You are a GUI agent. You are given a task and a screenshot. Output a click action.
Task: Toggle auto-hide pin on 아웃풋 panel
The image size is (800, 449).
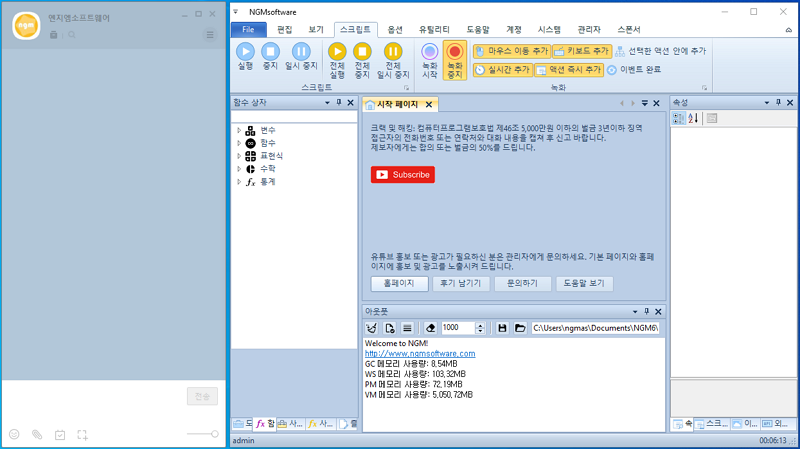tap(646, 311)
